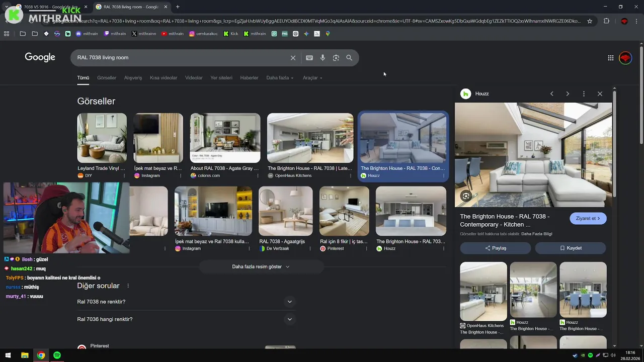Open the Google Maps bookmark icon
The width and height of the screenshot is (644, 362).
[x=328, y=34]
